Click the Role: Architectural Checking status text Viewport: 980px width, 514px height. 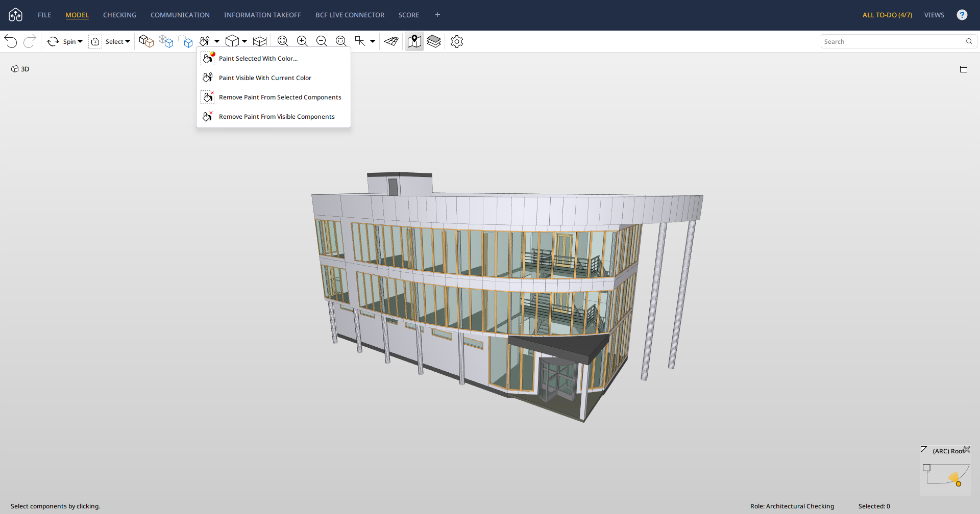click(x=792, y=506)
